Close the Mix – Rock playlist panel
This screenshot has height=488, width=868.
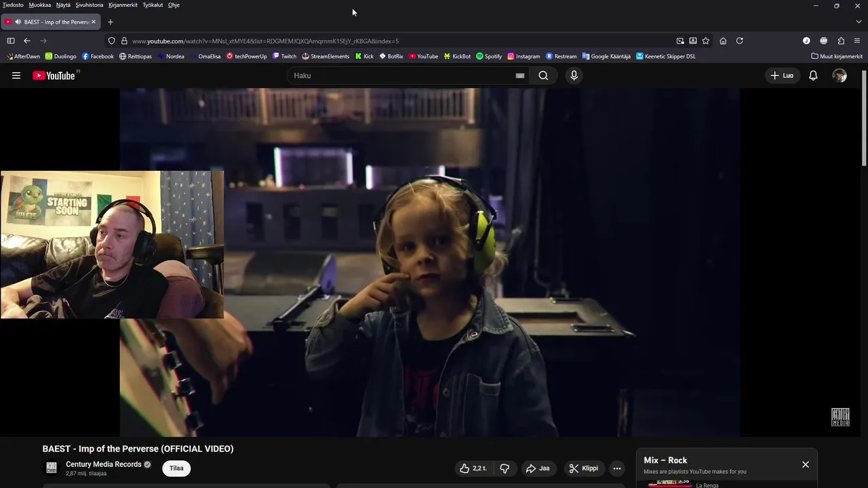point(805,464)
